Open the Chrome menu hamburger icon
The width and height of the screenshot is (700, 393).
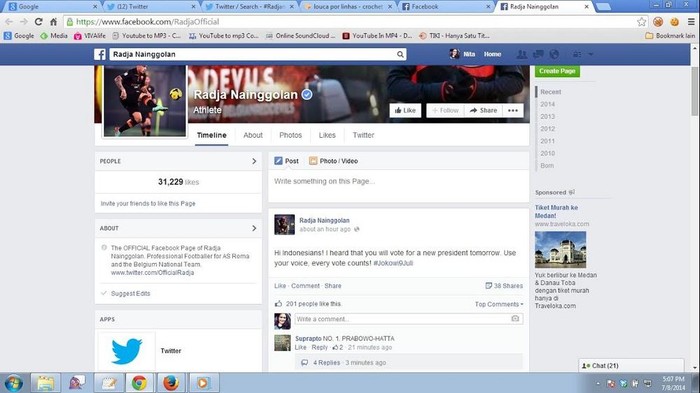coord(691,21)
